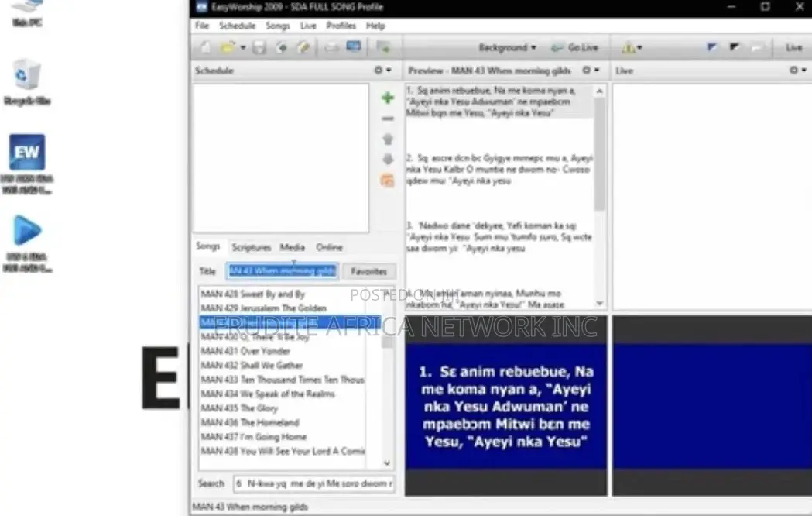The image size is (812, 516).
Task: Click the minus remove from schedule icon
Action: point(387,119)
